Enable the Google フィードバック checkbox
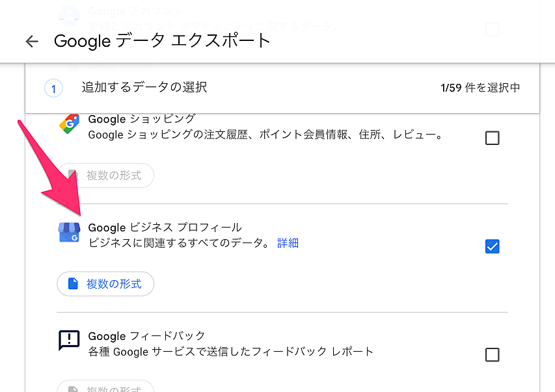Screen dimensions: 555x392 coord(493,354)
